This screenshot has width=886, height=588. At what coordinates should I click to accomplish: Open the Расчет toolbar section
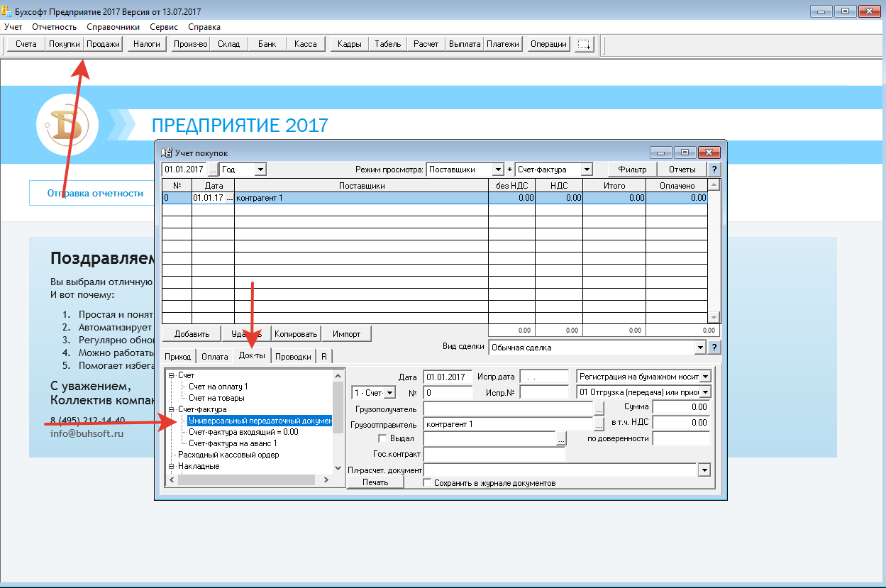(426, 44)
